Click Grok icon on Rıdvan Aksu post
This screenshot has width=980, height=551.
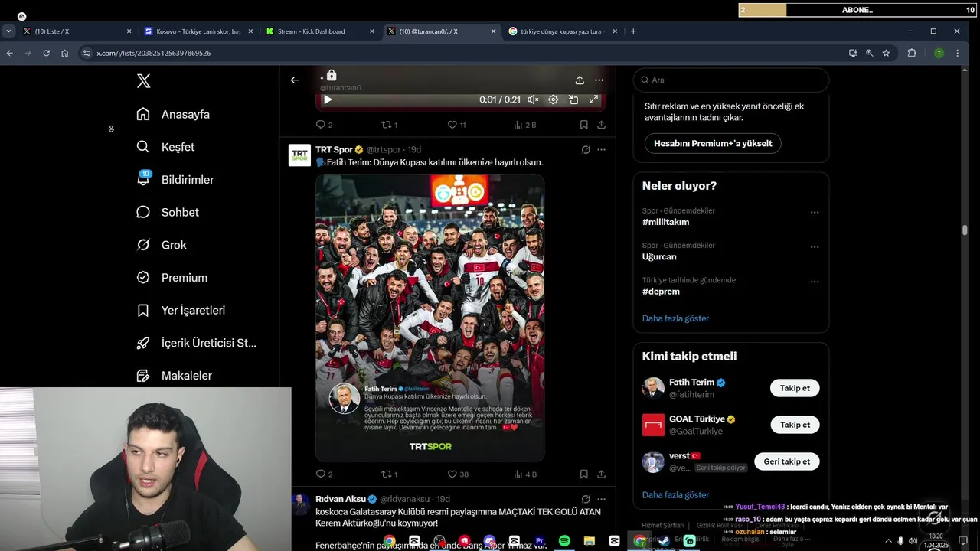[586, 499]
